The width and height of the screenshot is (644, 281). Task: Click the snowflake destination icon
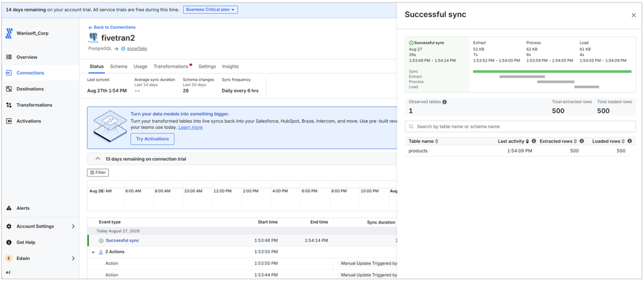pos(123,48)
